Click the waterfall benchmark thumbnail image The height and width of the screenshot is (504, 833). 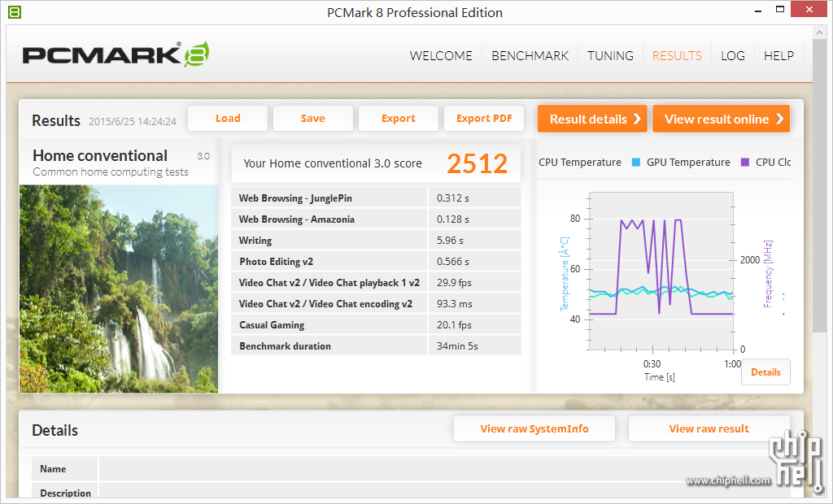coord(119,289)
